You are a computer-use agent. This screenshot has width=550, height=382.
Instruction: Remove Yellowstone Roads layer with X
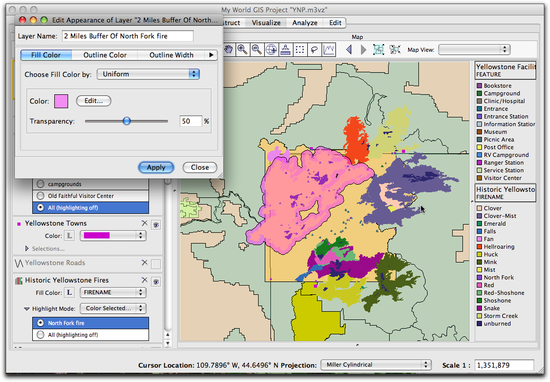tap(145, 262)
